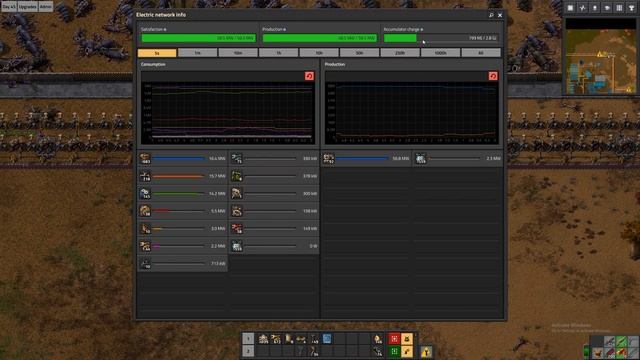Image resolution: width=640 pixels, height=360 pixels.
Task: Switch to the 1m time range tab
Action: (x=198, y=53)
